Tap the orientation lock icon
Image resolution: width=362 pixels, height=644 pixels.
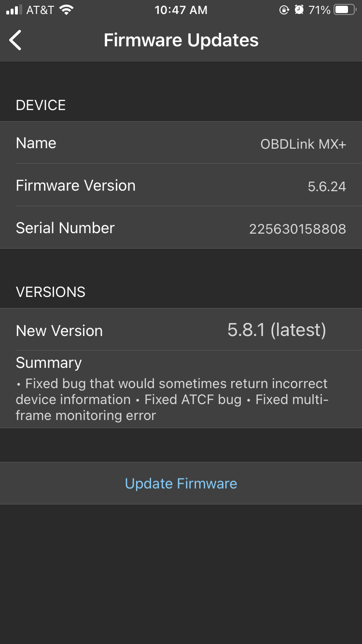click(x=284, y=9)
